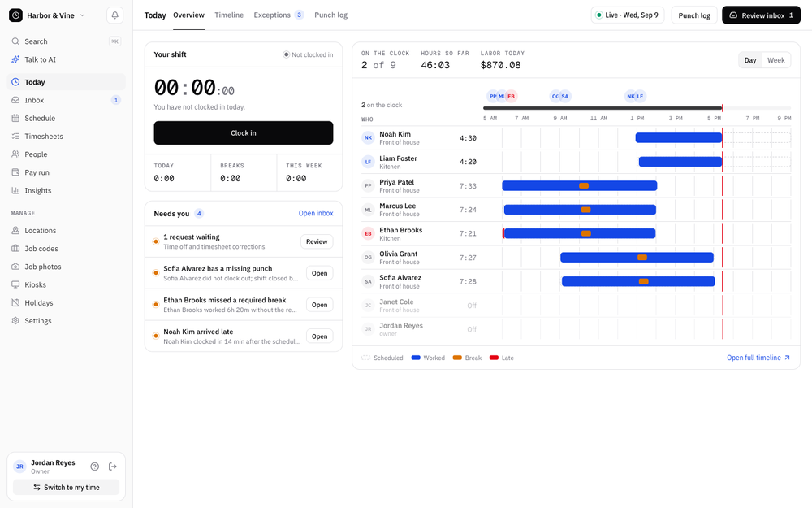Click the Review inbox button
The height and width of the screenshot is (508, 812).
click(762, 15)
